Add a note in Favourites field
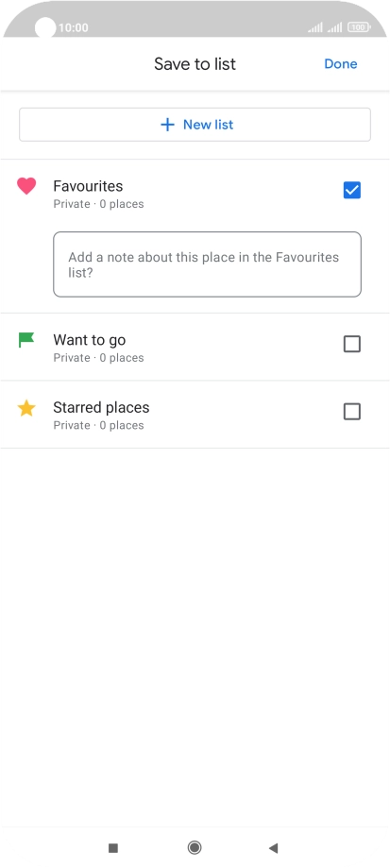 (208, 264)
